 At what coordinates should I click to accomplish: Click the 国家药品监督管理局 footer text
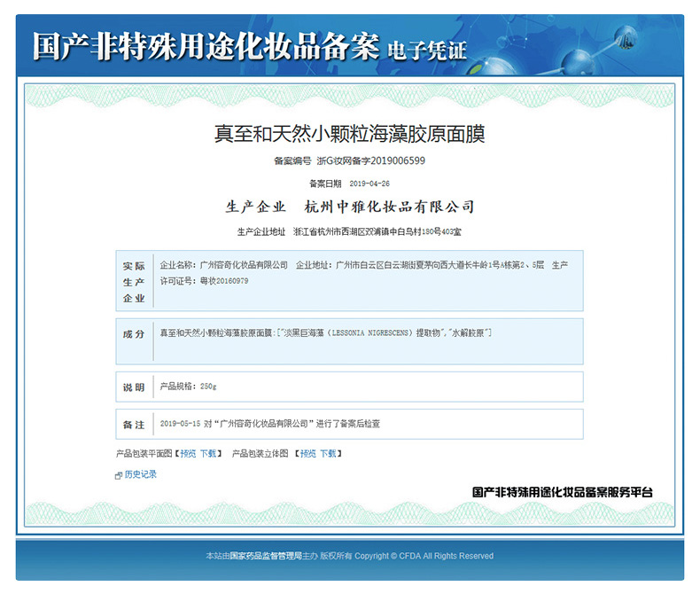point(266,556)
